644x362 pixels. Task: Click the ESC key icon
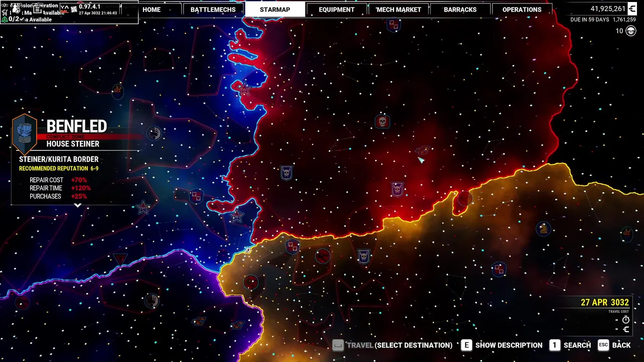(x=603, y=345)
